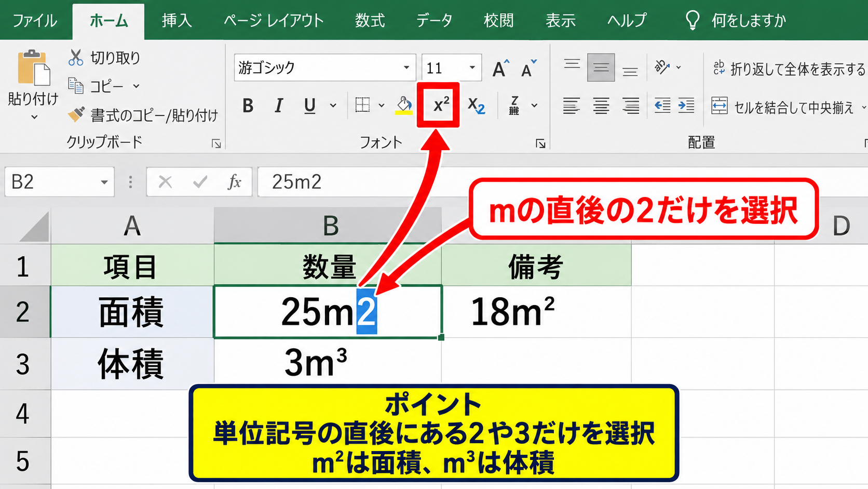868x489 pixels.
Task: Toggle middle vertical alignment
Action: click(601, 67)
